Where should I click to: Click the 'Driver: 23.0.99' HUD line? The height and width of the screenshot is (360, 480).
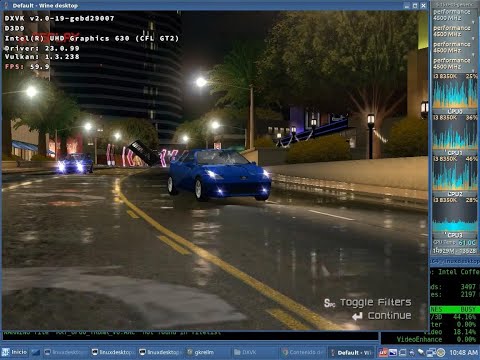tap(42, 48)
